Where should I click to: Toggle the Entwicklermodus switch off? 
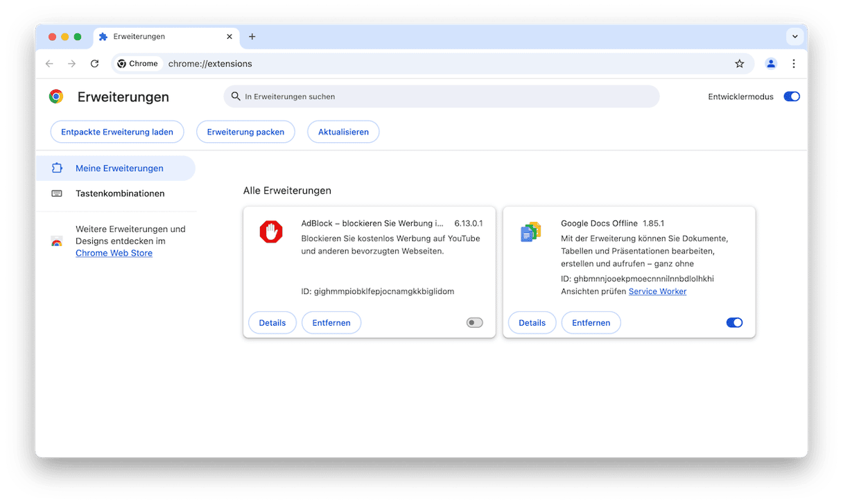(792, 96)
